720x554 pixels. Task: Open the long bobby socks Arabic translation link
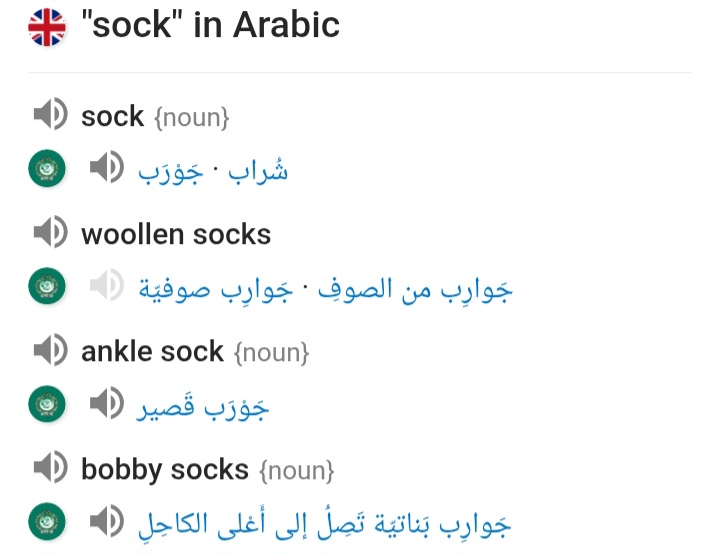pos(324,524)
